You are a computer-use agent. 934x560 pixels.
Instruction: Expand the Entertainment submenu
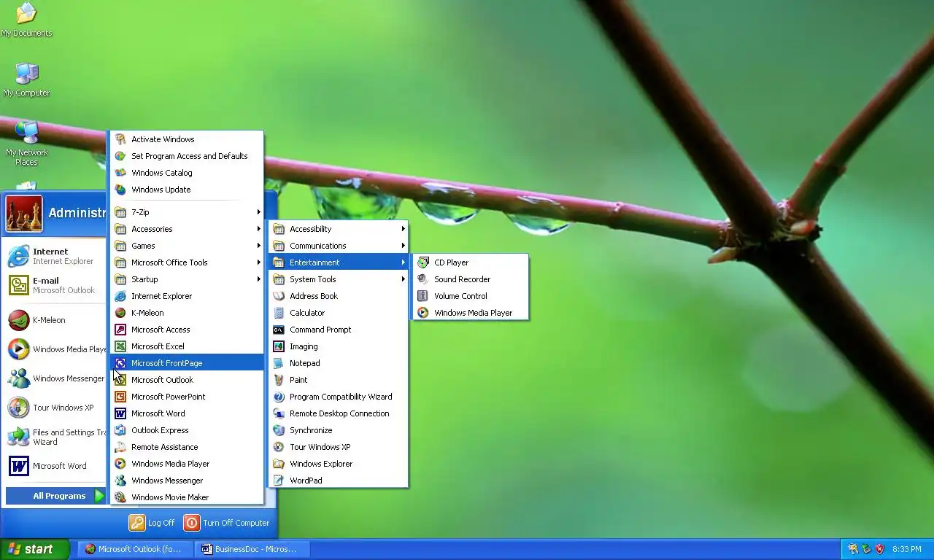[x=338, y=262]
